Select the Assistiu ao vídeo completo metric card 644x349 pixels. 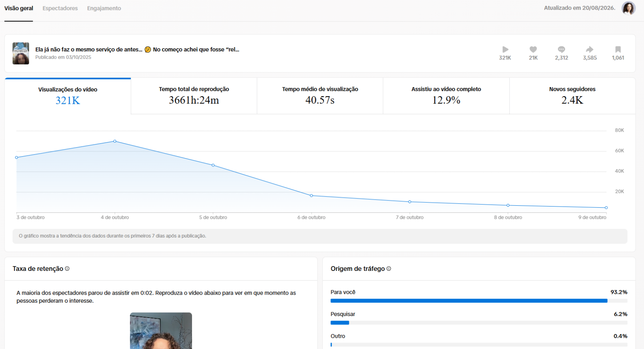446,96
